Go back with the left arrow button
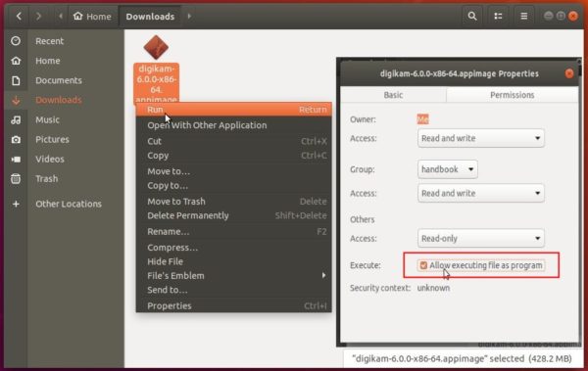 point(19,16)
